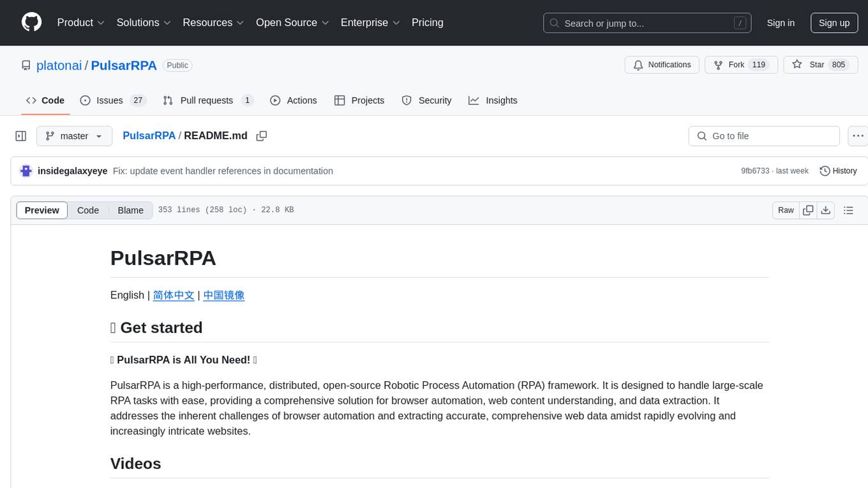Expand the Product menu
The width and height of the screenshot is (868, 488).
[81, 22]
